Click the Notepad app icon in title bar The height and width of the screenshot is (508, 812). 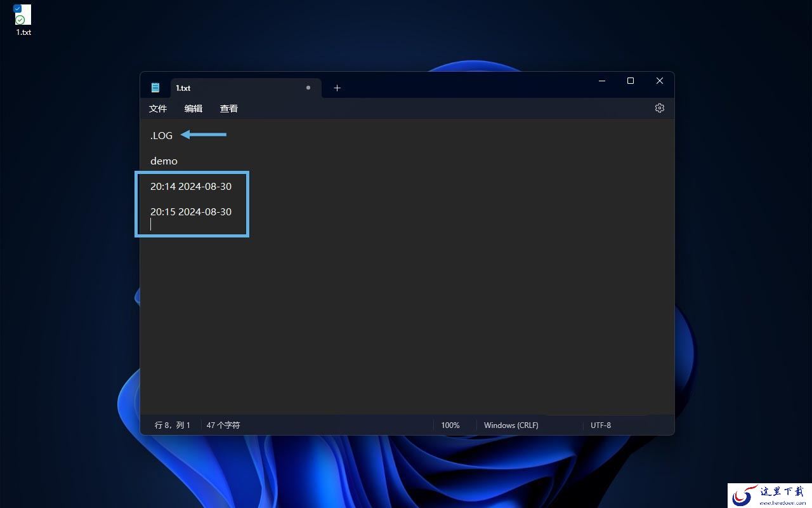[x=155, y=88]
